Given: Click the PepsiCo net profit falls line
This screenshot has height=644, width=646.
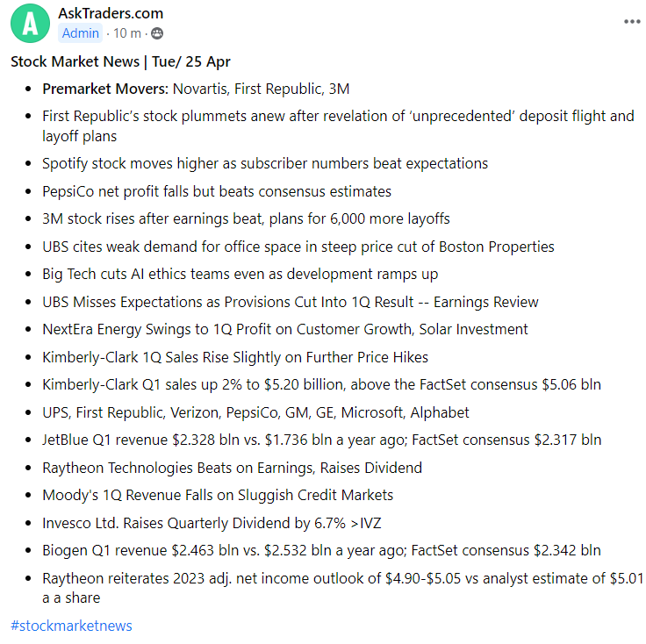Looking at the screenshot, I should tap(217, 191).
